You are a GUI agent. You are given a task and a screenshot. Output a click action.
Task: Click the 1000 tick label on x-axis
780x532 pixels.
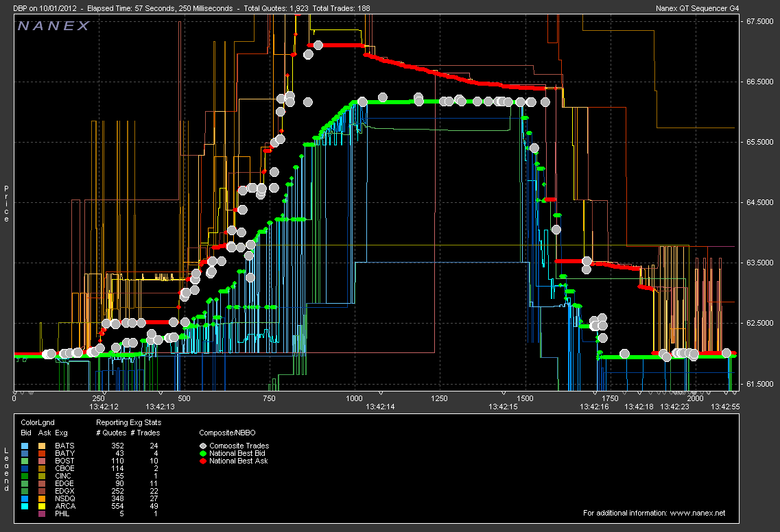click(x=354, y=398)
